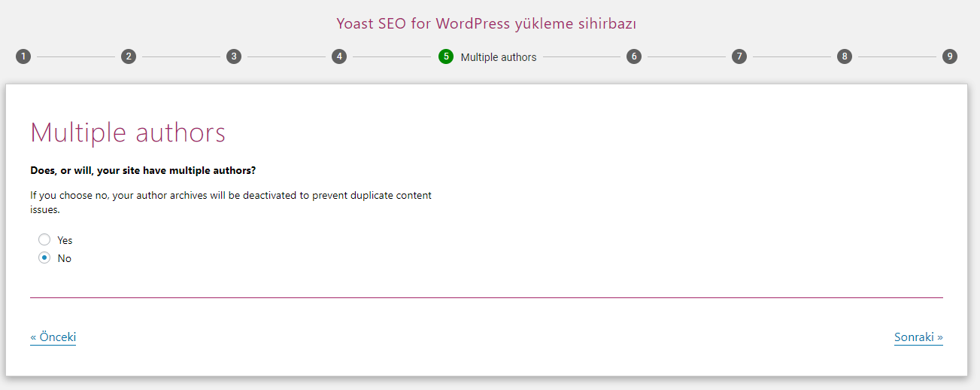Click the Multiple authors heading
980x390 pixels.
(x=128, y=133)
